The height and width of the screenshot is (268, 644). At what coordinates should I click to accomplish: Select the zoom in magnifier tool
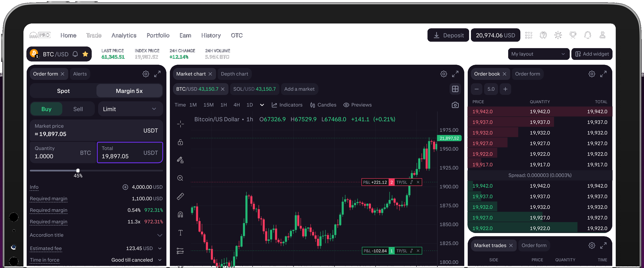(x=180, y=178)
